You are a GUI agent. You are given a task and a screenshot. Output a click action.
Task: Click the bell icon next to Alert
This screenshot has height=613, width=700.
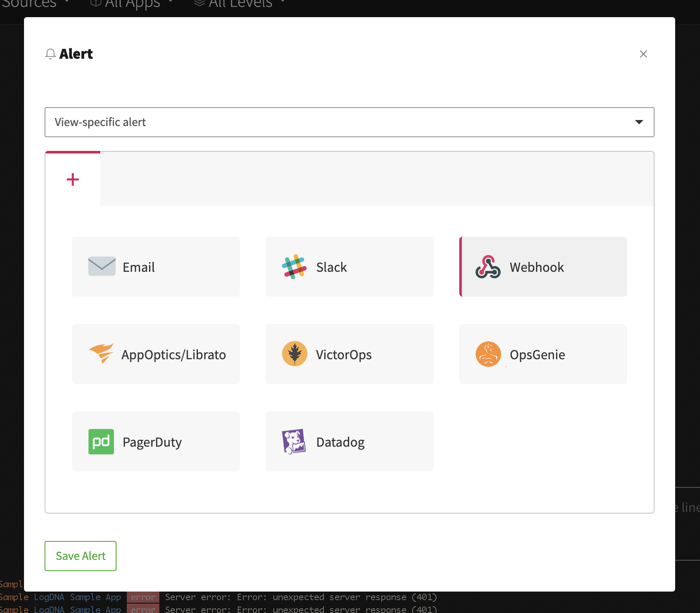[51, 54]
